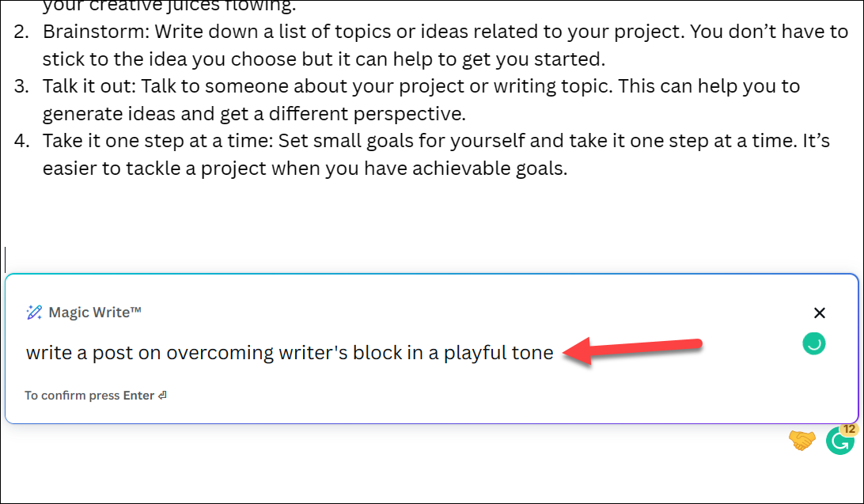864x504 pixels.
Task: Place cursor in 'Talk it out' list item
Action: coord(422,100)
